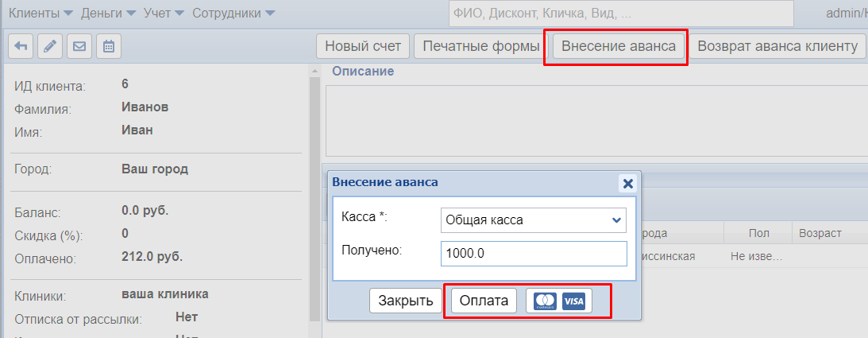Pay by card using Mastercard/Visa button
The width and height of the screenshot is (868, 338).
(559, 301)
